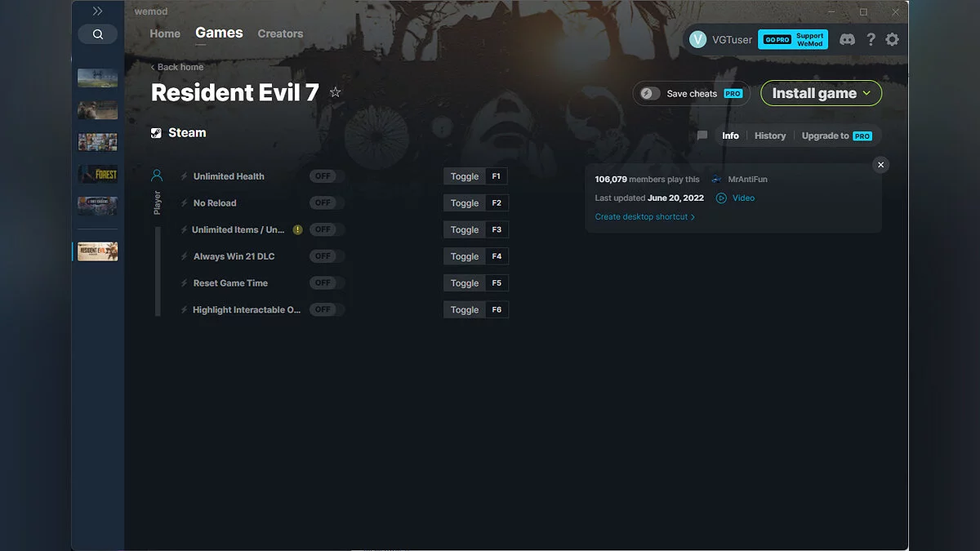Open help with the question mark icon
980x551 pixels.
tap(871, 39)
